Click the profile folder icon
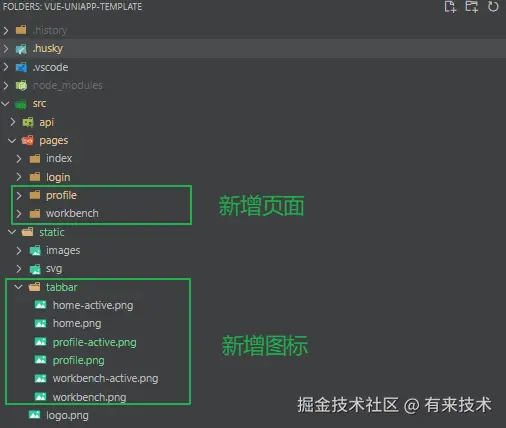 (x=35, y=195)
